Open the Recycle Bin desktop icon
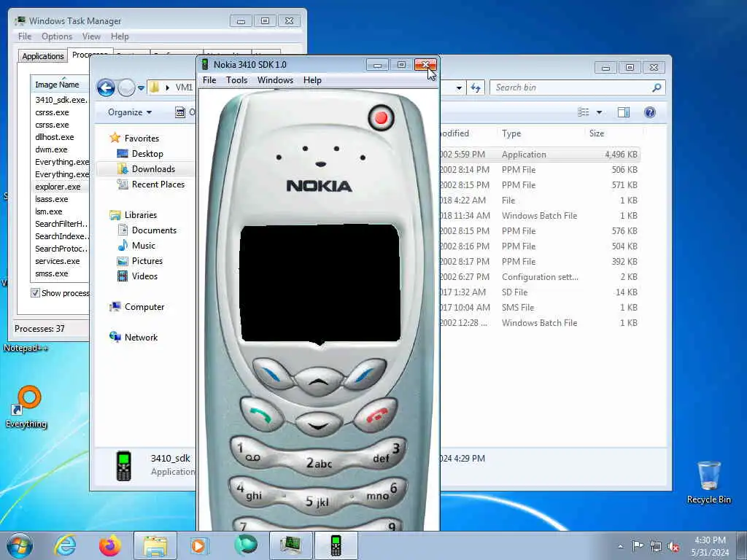747x560 pixels. click(x=709, y=483)
